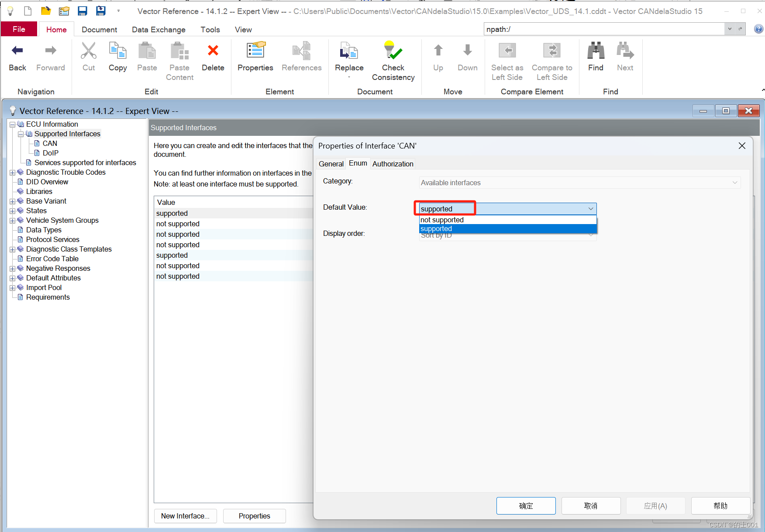Click Compare to Left Side
Viewport: 765px width, 532px height.
coord(552,61)
